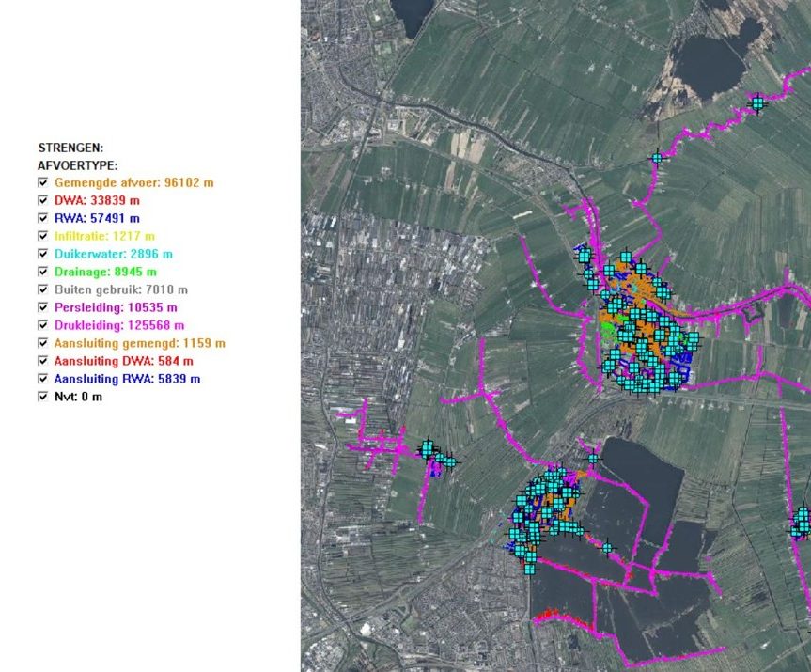Toggle the Aansluiting gemengd checkbox
Image resolution: width=811 pixels, height=672 pixels.
click(x=42, y=343)
